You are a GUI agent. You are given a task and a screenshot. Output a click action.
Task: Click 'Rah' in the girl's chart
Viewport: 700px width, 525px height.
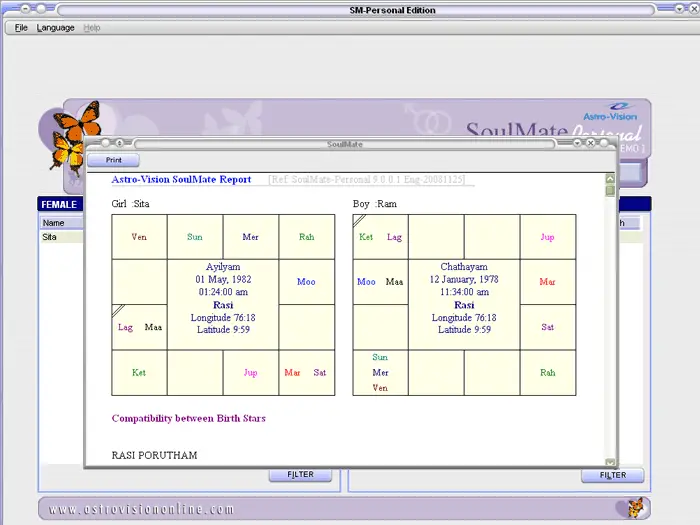307,237
